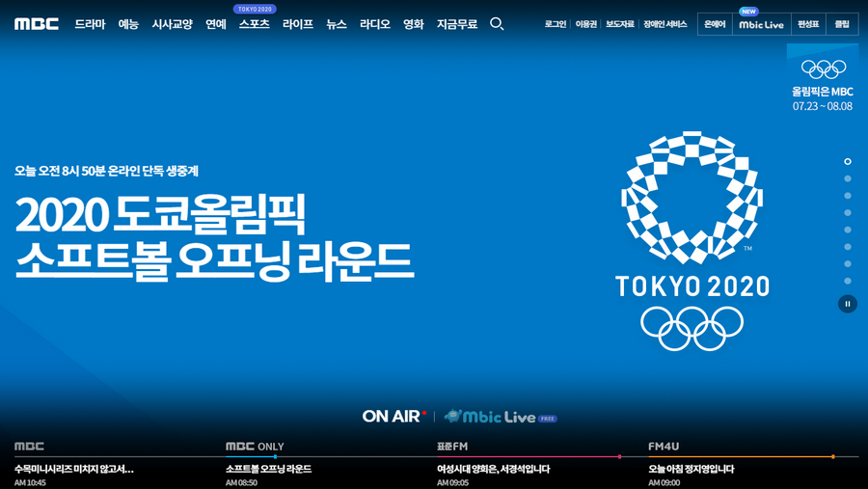Open the 올림픽은 MBC Olympic rings banner

point(823,79)
